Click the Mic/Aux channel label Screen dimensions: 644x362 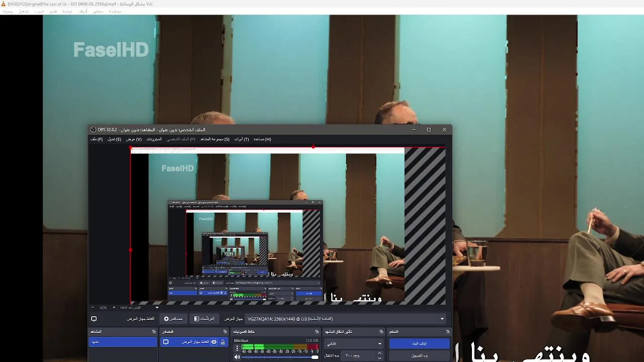pos(241,340)
